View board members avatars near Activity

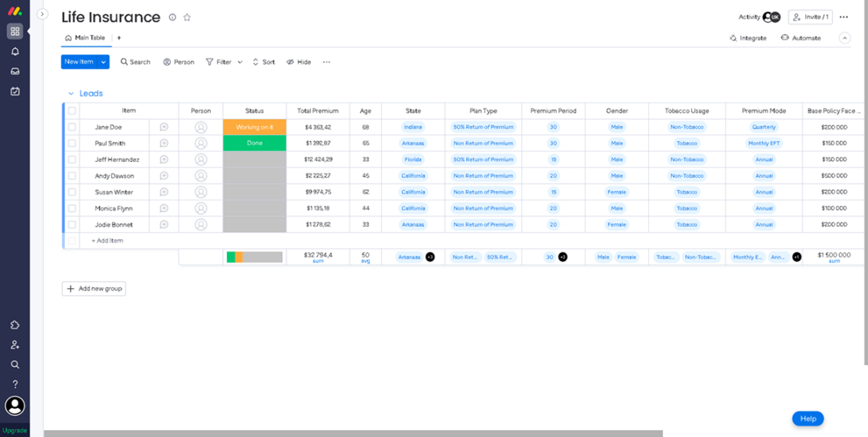coord(771,17)
